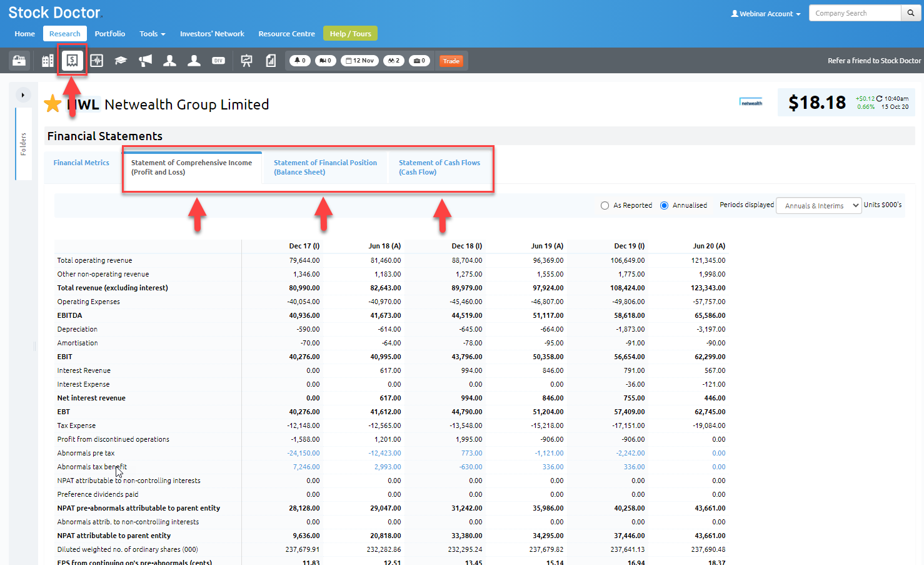
Task: Switch to Statement of Financial Position tab
Action: tap(325, 167)
